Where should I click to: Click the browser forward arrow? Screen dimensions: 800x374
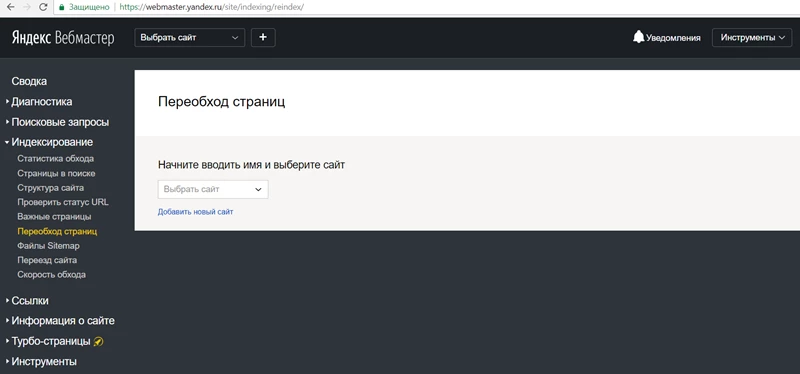[27, 7]
